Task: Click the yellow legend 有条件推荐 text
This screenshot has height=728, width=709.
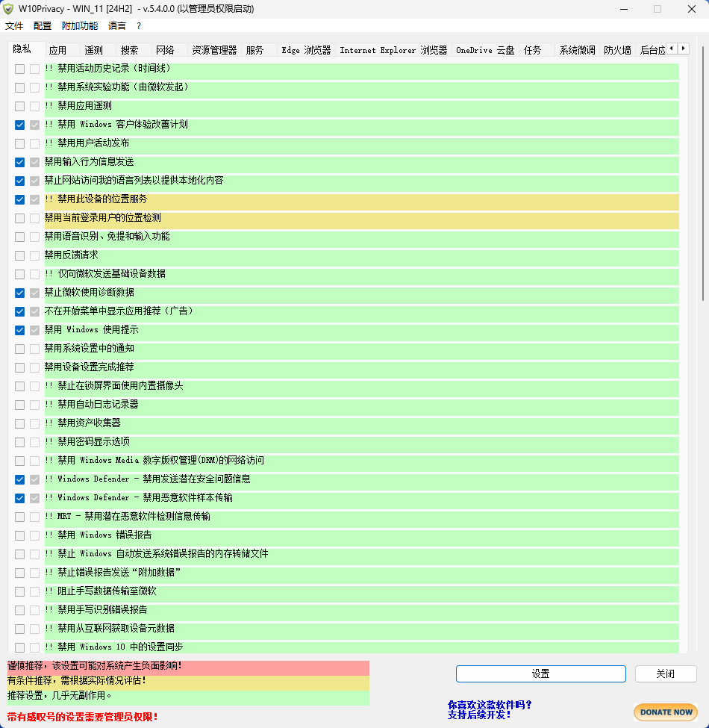Action: 77,681
